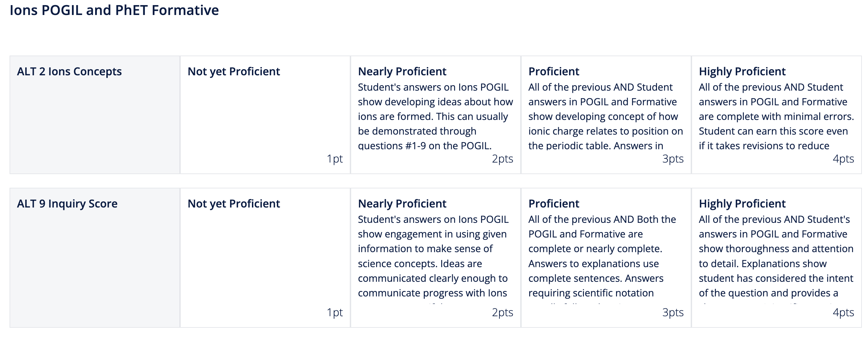868x338 pixels.
Task: Select the ALT 2 Ions Concepts criterion label
Action: coord(69,72)
